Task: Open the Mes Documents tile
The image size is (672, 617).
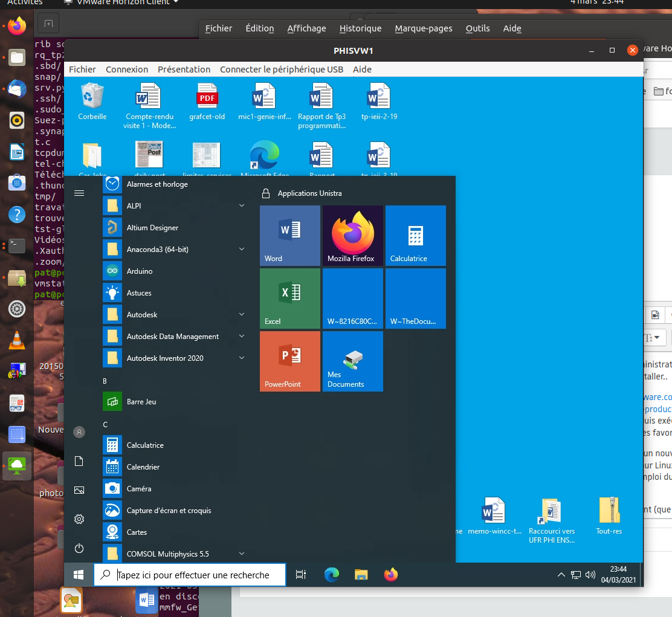Action: click(x=353, y=361)
